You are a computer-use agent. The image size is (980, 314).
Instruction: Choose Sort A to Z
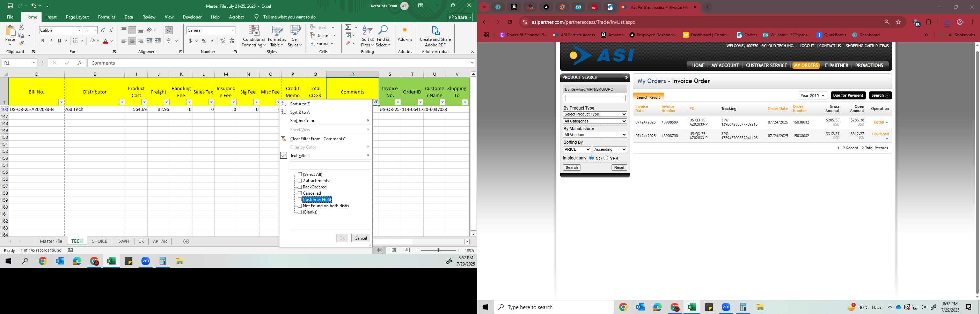tap(300, 104)
